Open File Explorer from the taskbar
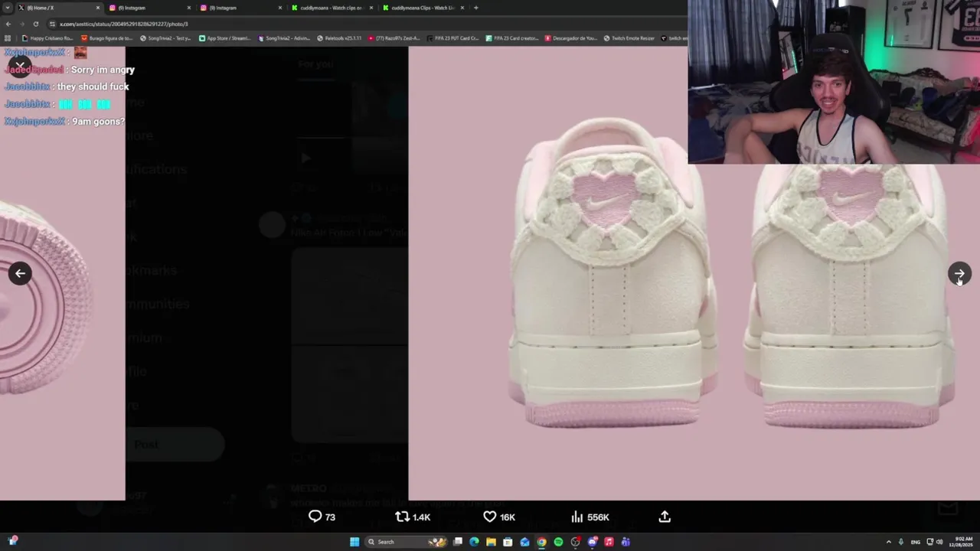 point(491,542)
